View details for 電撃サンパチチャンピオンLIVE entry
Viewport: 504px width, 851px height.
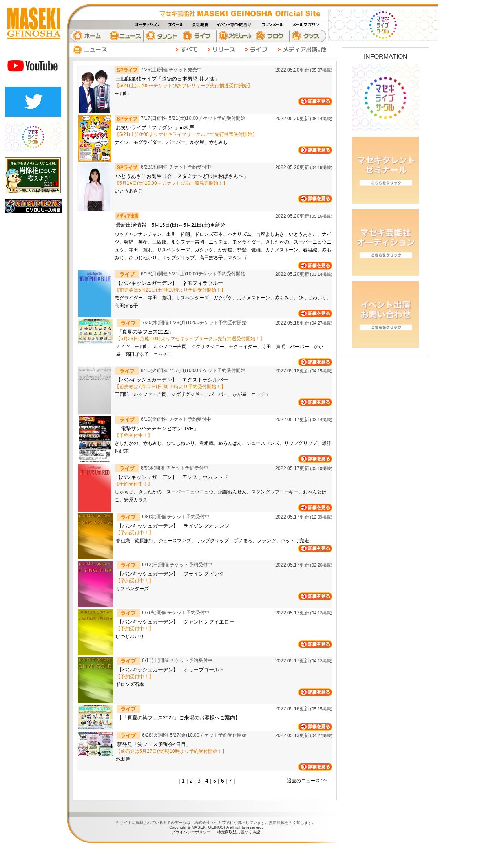[315, 459]
